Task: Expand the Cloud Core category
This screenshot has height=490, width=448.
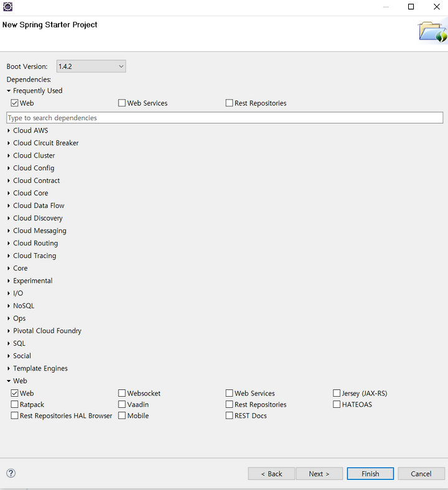Action: [9, 193]
